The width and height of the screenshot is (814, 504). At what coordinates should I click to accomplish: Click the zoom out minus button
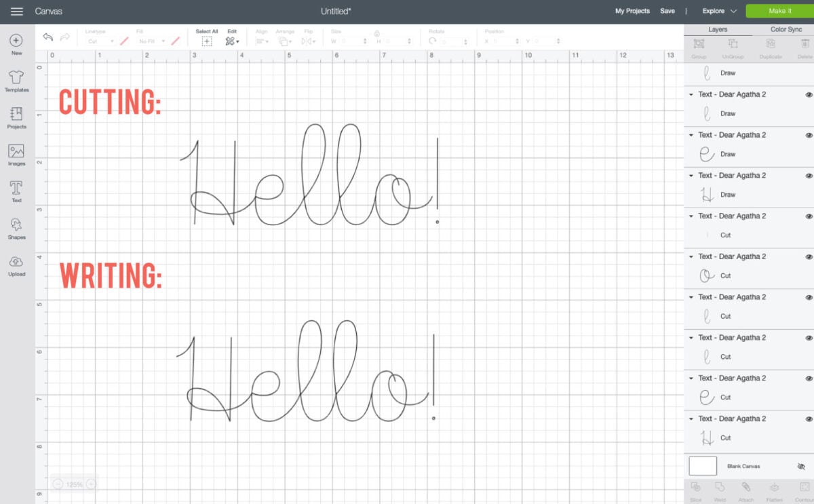pyautogui.click(x=58, y=484)
